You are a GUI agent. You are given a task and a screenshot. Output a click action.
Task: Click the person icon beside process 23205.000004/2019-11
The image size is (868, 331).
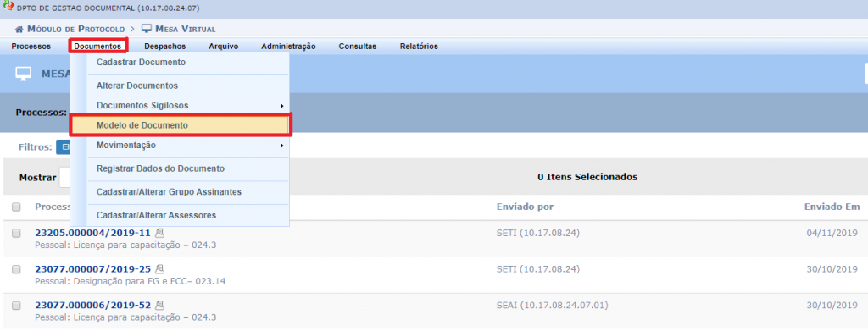pos(160,233)
